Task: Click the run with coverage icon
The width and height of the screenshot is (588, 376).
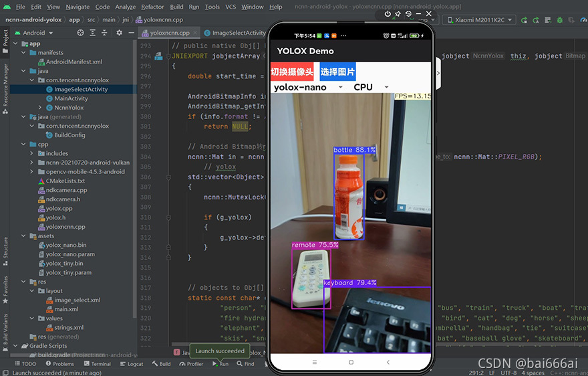Action: pos(571,20)
